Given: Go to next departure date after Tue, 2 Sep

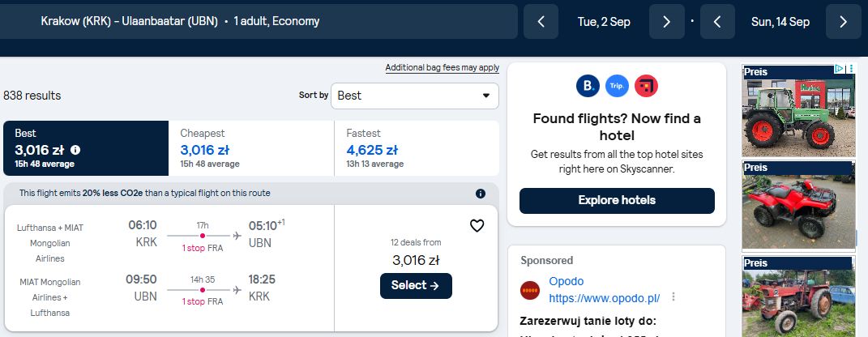Looking at the screenshot, I should pos(666,22).
